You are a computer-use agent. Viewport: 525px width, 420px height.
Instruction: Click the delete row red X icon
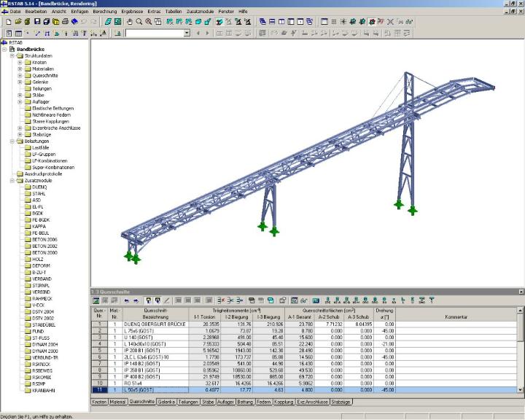(x=221, y=300)
